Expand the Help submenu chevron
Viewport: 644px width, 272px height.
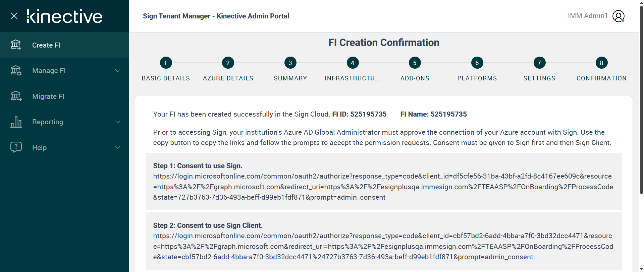[x=118, y=147]
